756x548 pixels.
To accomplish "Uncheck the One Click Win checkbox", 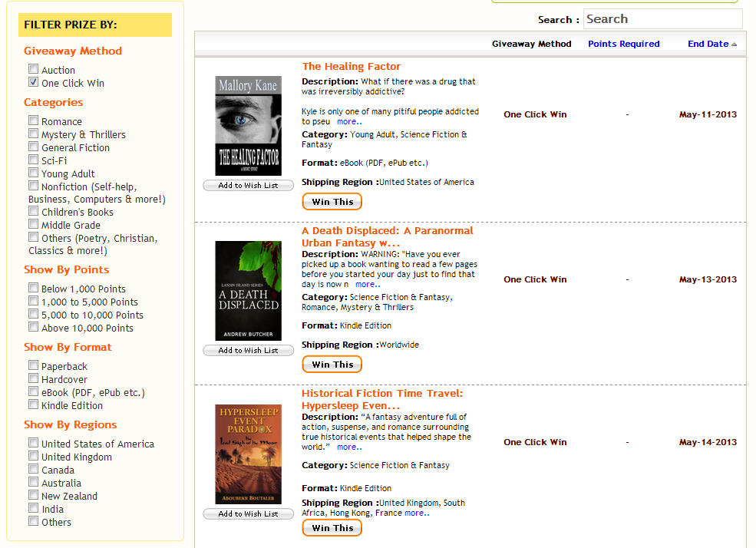I will (x=34, y=82).
